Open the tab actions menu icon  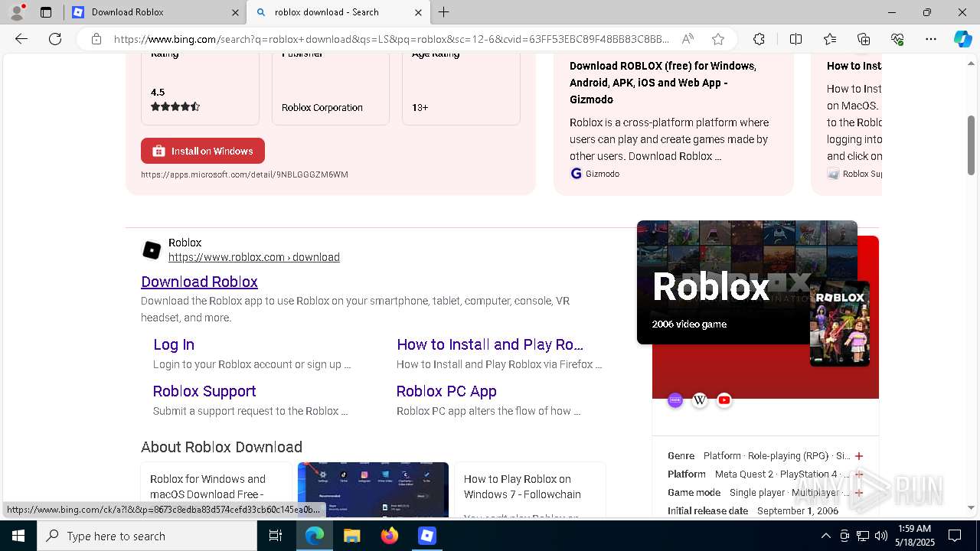pyautogui.click(x=46, y=12)
